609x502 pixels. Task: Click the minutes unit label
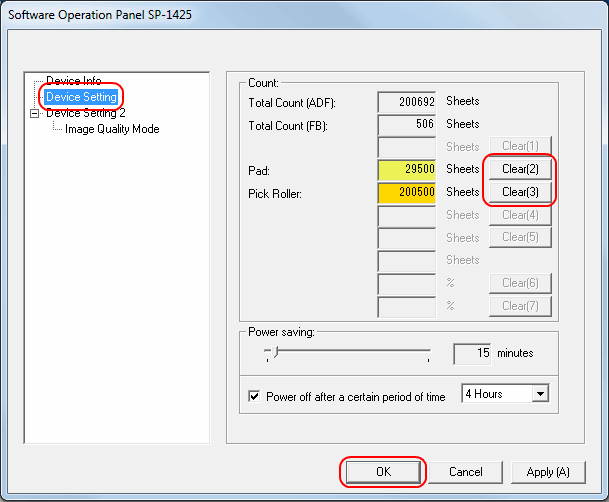(515, 353)
